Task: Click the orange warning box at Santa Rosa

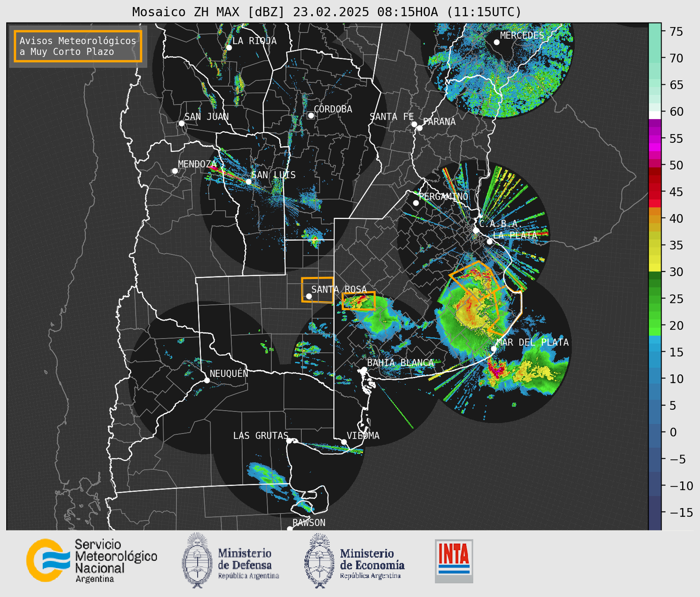Action: coord(317,290)
